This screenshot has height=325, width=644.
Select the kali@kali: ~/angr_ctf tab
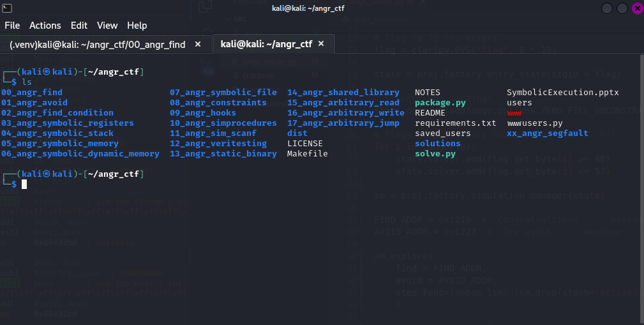[x=266, y=44]
